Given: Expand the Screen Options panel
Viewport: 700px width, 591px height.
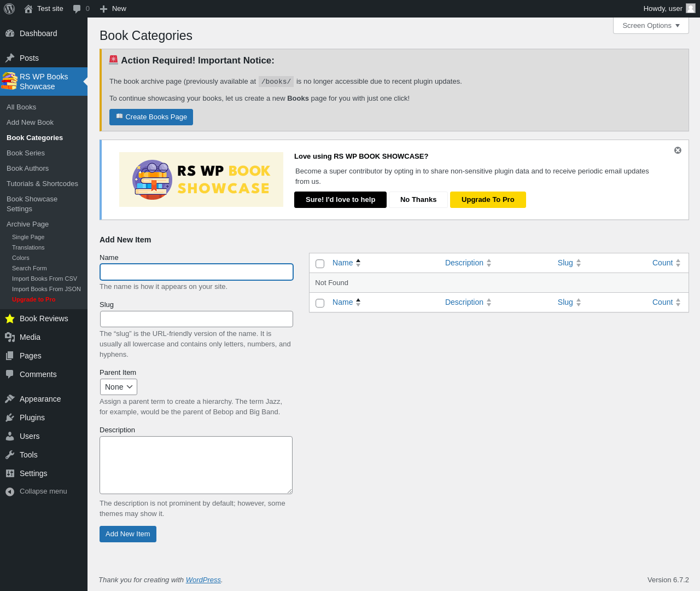Looking at the screenshot, I should (x=651, y=26).
